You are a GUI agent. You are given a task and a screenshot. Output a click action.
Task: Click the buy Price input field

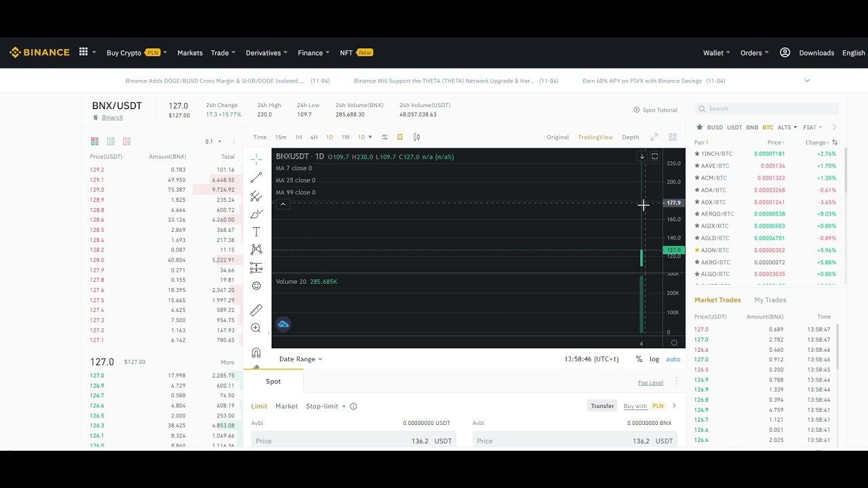[353, 441]
